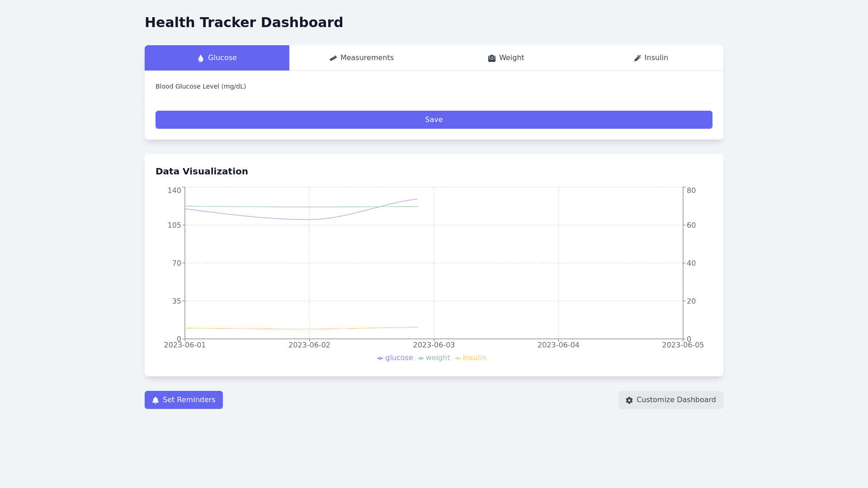Click the Weight scale icon
This screenshot has width=868, height=488.
click(x=492, y=58)
